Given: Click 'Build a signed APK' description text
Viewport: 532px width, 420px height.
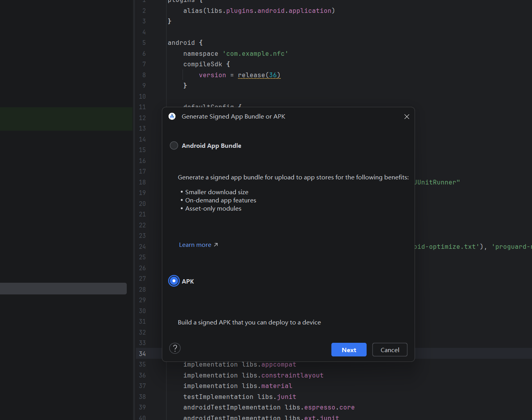Looking at the screenshot, I should (249, 322).
